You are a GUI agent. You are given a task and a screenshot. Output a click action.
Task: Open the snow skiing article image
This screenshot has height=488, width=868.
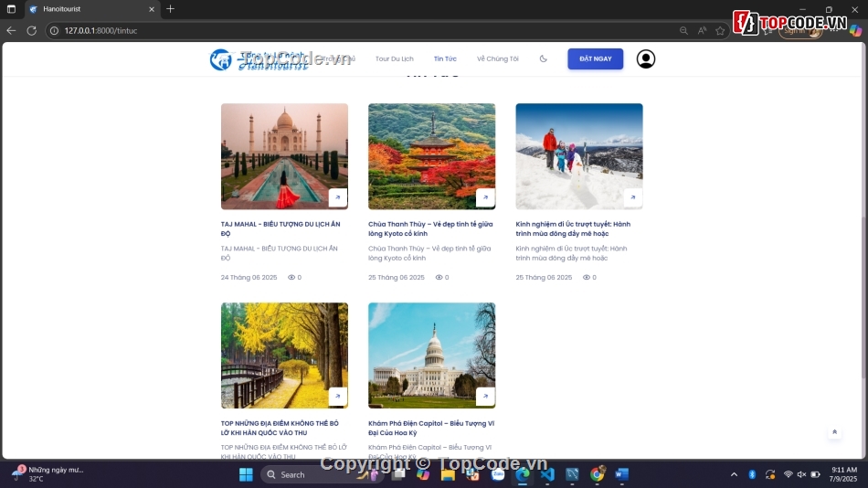click(579, 156)
